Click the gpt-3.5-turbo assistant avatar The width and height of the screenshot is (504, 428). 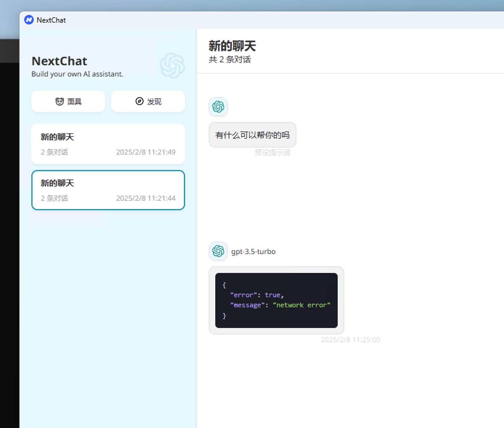218,251
